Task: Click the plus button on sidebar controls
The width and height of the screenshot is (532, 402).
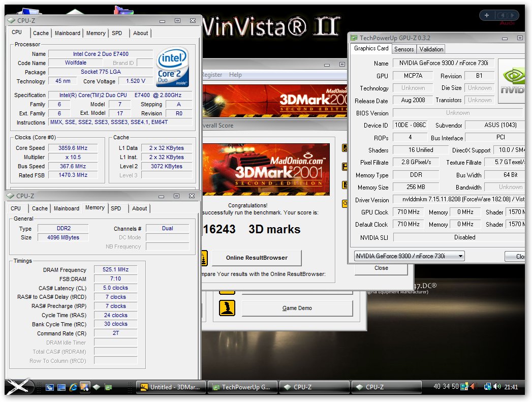Action: (x=487, y=15)
